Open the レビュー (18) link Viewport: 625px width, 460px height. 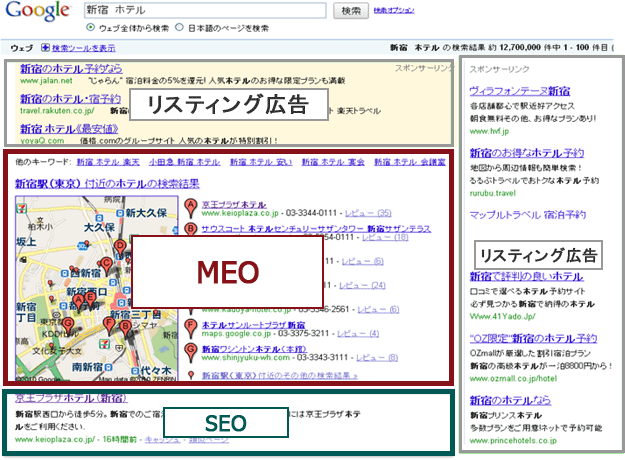(x=385, y=237)
